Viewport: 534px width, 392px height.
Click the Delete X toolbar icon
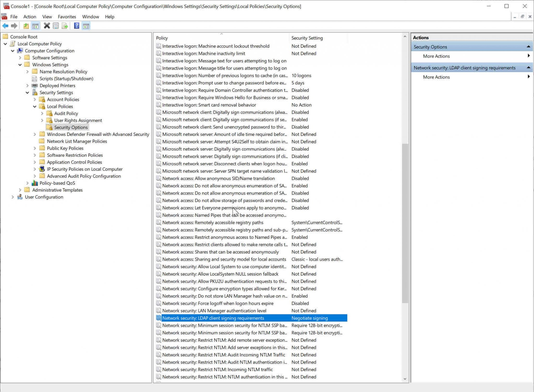[x=47, y=26]
